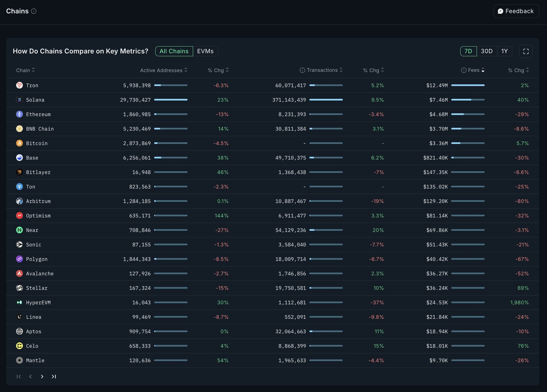Switch timeframe to 1Y
547x392 pixels.
504,51
